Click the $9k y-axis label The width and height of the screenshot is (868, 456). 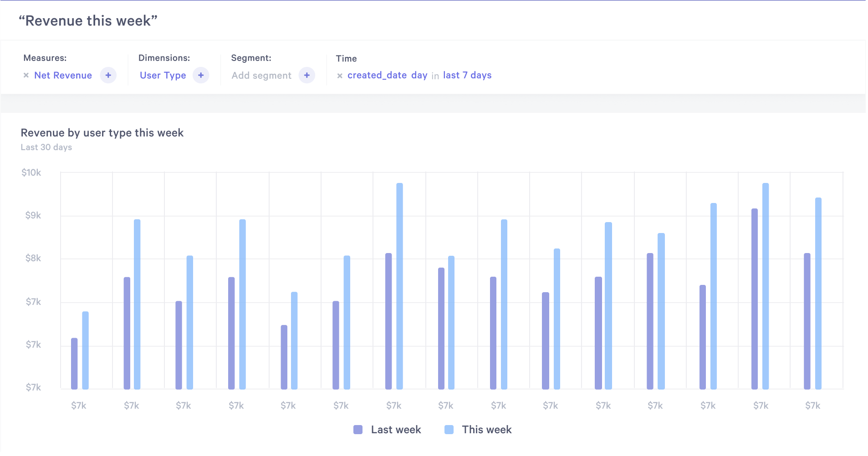[x=33, y=215]
